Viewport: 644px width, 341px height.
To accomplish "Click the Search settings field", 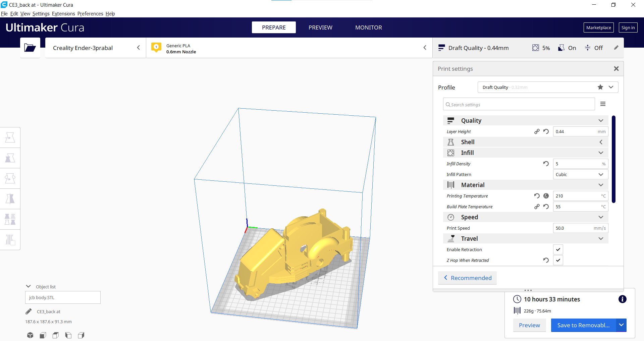I will pos(519,104).
